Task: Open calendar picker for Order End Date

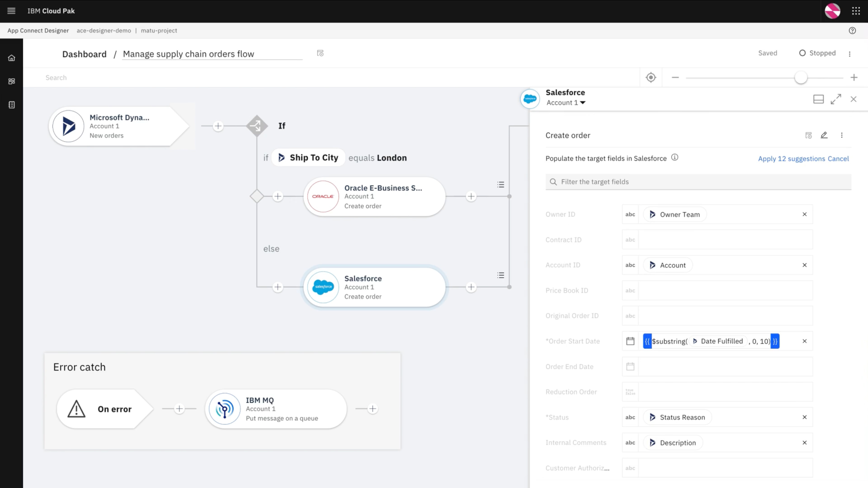Action: coord(630,366)
